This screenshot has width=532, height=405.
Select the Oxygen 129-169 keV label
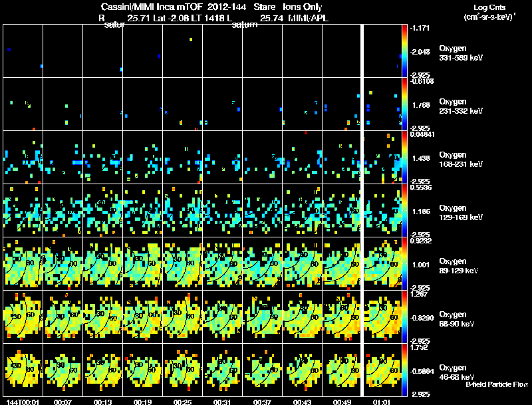[x=461, y=213]
